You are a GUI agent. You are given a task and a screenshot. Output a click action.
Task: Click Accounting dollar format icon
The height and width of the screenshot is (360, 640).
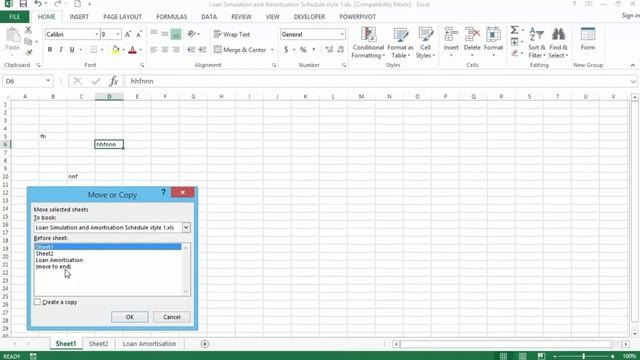pos(286,50)
